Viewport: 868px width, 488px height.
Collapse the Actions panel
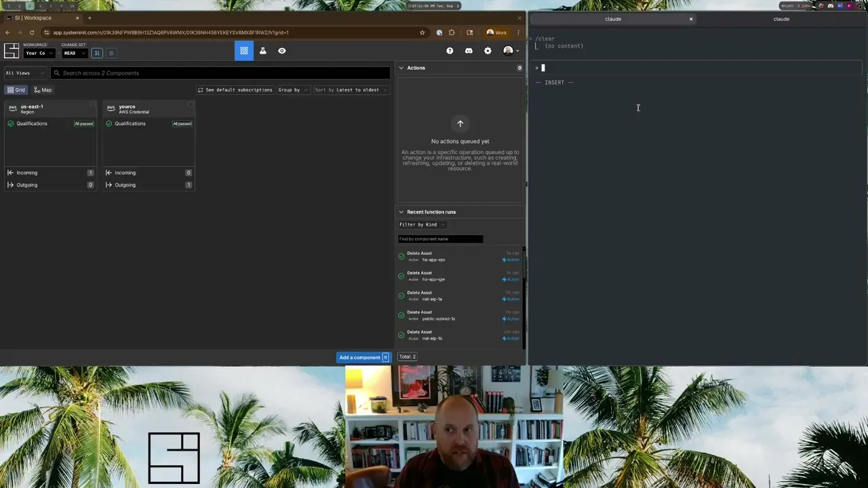point(401,68)
